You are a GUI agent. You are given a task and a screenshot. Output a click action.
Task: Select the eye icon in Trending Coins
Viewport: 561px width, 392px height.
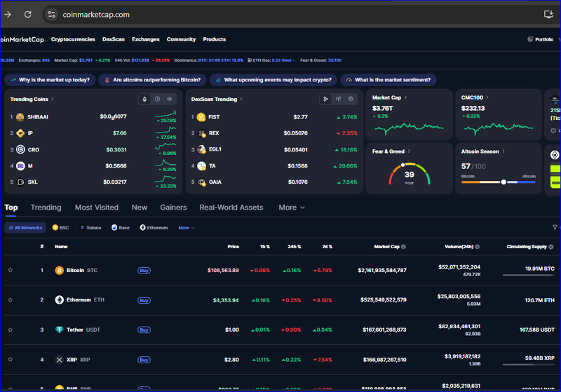tap(170, 99)
